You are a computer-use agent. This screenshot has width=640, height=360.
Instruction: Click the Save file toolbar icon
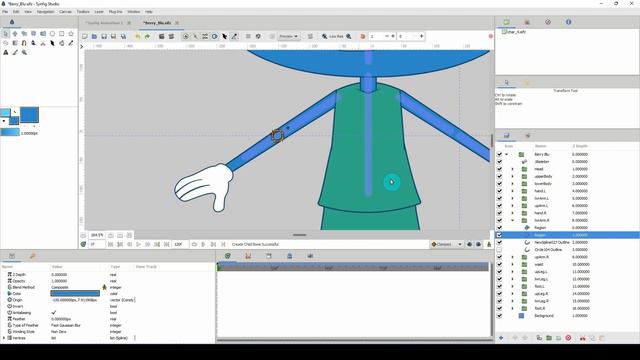coord(104,36)
